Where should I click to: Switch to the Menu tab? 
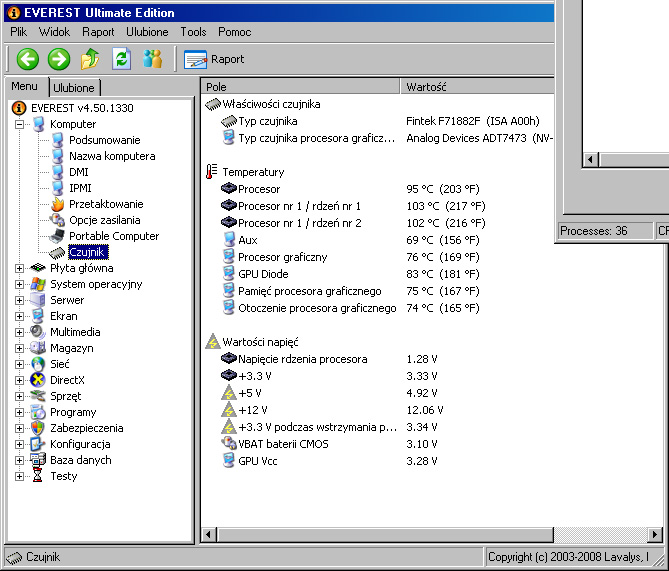click(x=24, y=87)
